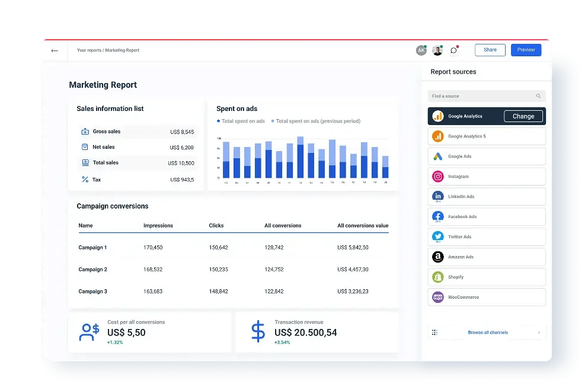This screenshot has width=588, height=390.
Task: Expand the Browse all channels chevron
Action: [538, 333]
